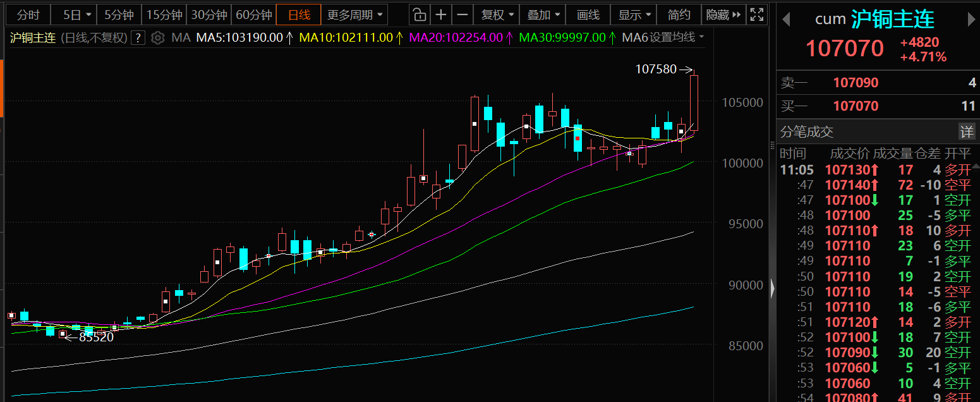Click the question mark help icon

pos(138,38)
